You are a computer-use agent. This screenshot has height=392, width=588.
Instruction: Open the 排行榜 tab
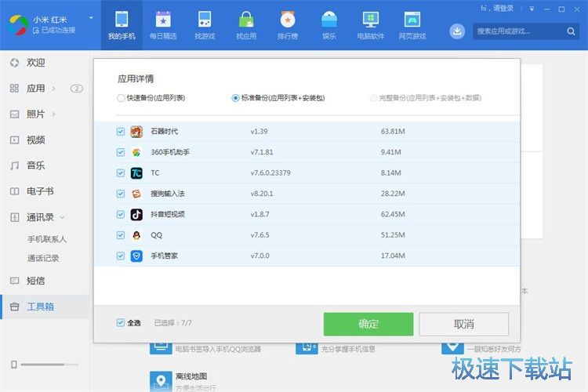(288, 25)
